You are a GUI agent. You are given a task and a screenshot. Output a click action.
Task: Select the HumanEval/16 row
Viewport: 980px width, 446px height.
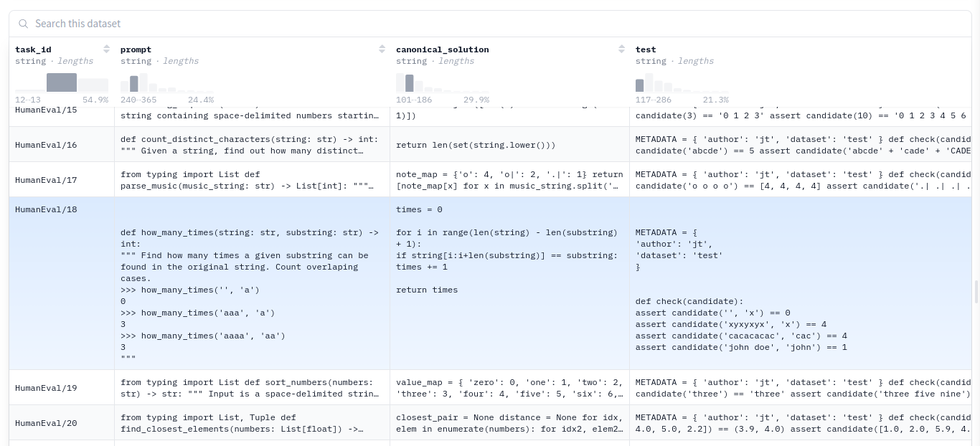[46, 145]
